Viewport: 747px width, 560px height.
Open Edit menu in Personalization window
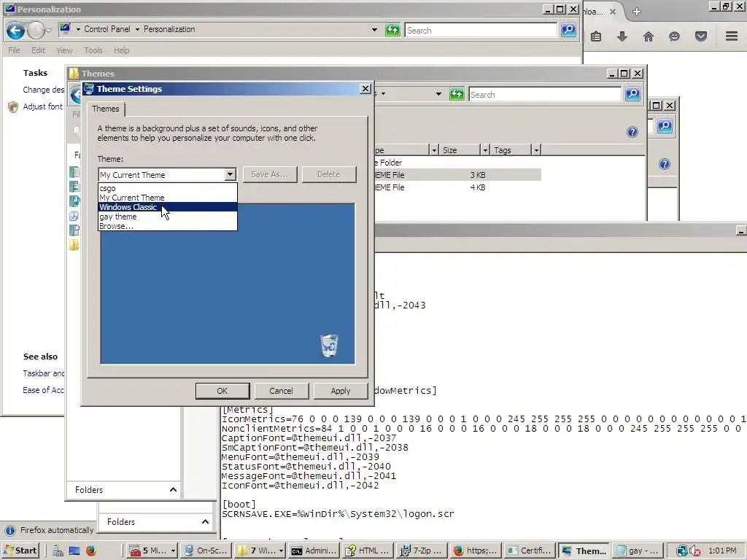click(x=38, y=50)
